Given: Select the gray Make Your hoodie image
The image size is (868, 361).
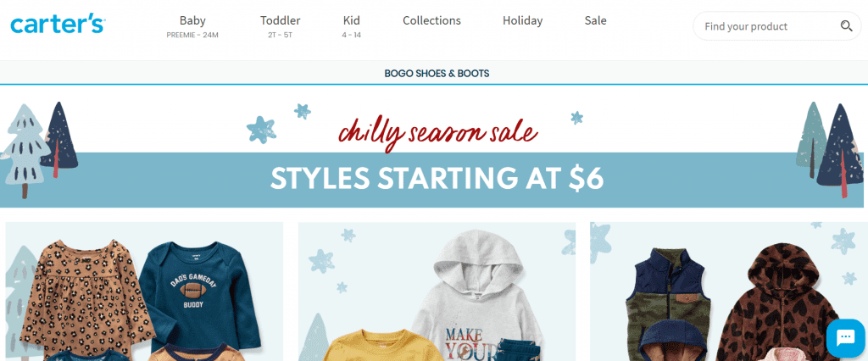Looking at the screenshot, I should (479, 295).
